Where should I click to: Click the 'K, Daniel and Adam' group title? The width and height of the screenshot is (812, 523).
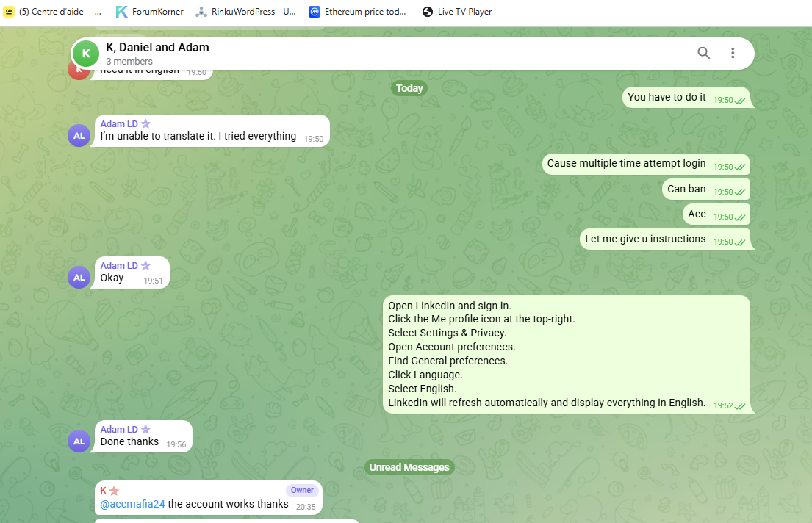(157, 47)
